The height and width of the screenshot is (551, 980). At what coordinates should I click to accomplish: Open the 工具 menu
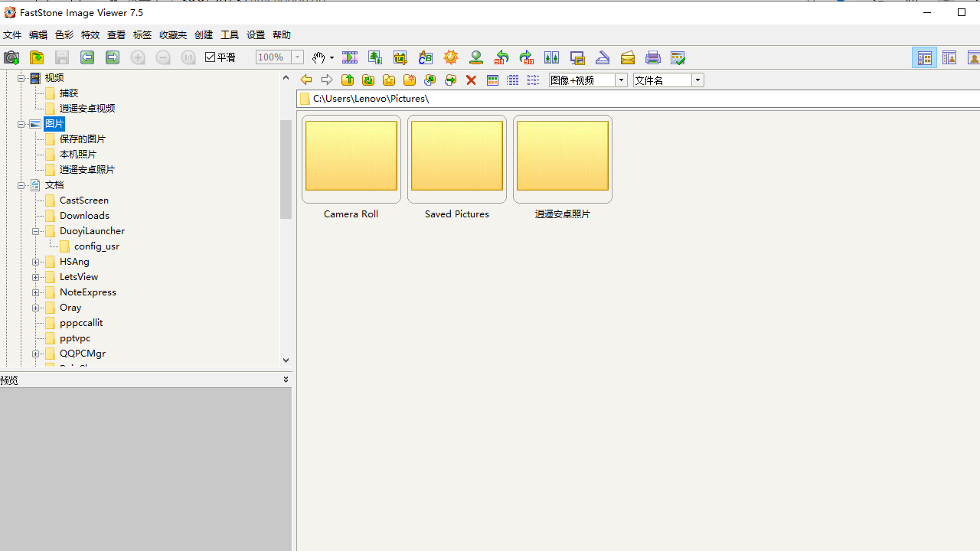coord(229,34)
